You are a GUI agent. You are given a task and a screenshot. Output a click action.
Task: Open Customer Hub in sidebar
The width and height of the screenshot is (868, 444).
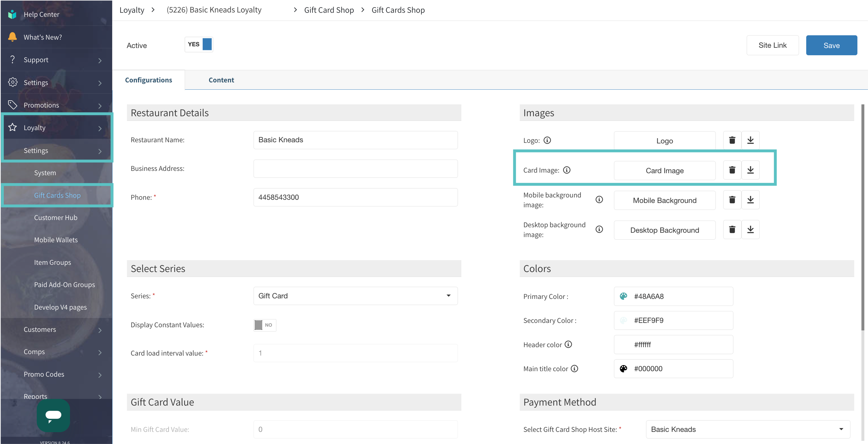tap(56, 217)
